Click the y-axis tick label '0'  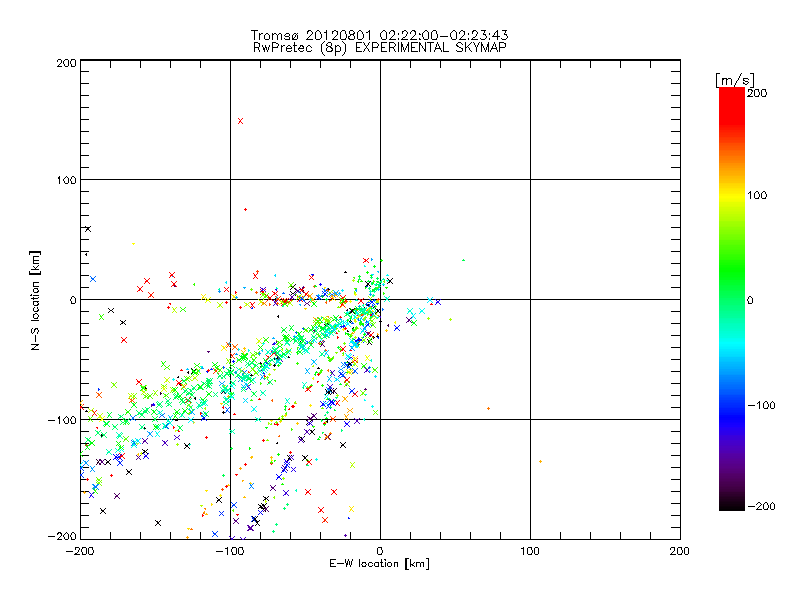click(x=73, y=300)
